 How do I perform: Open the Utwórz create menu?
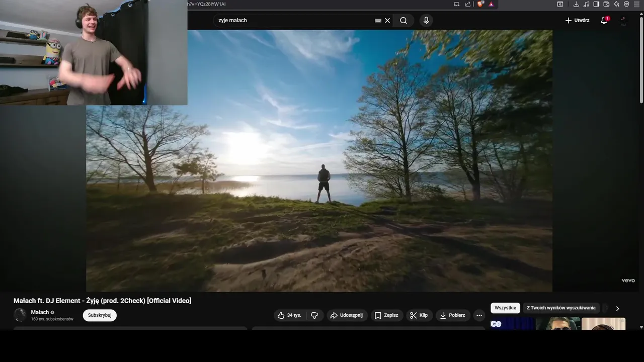577,21
